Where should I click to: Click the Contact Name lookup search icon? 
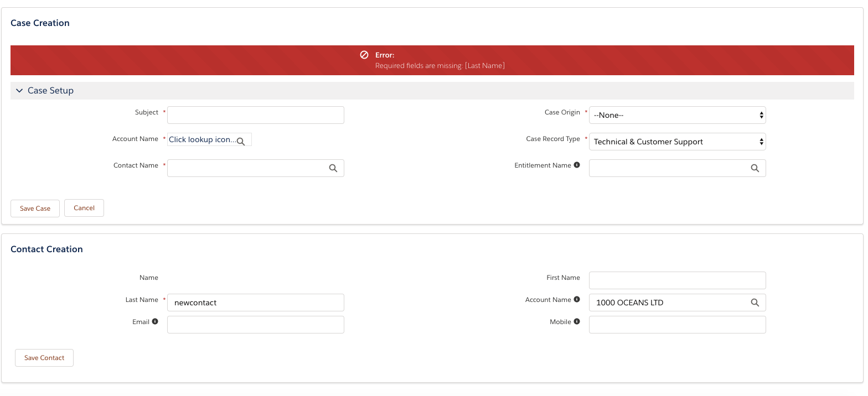[333, 168]
